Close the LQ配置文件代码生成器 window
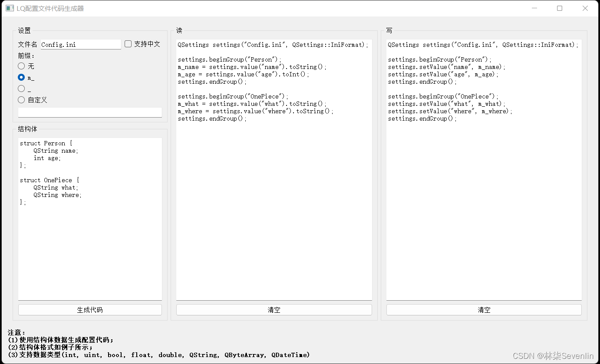 click(585, 8)
